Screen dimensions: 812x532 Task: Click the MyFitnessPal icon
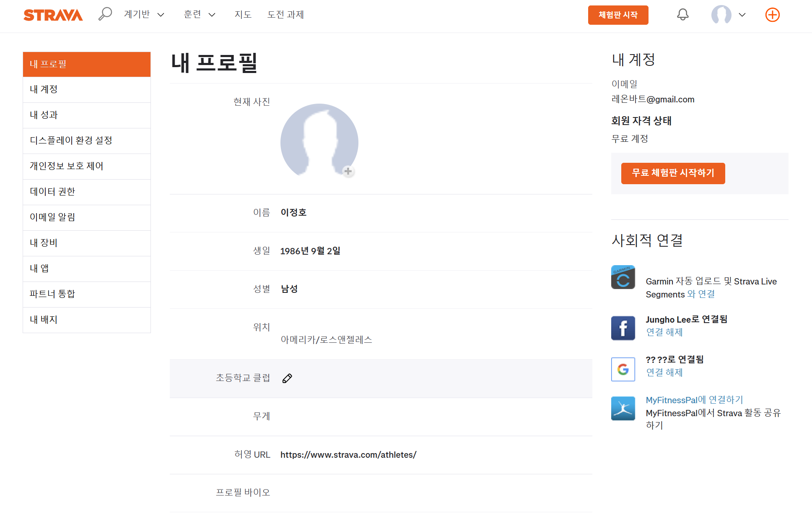click(x=623, y=409)
